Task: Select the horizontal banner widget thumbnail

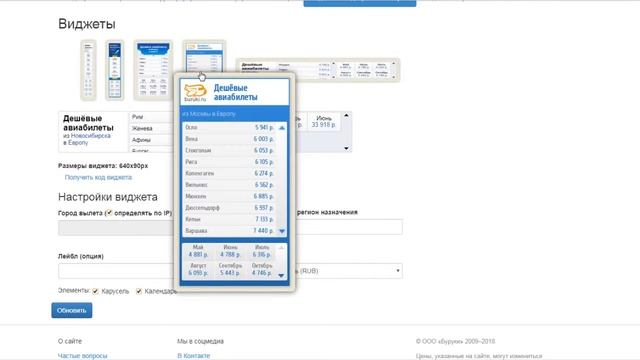Action: 318,70
